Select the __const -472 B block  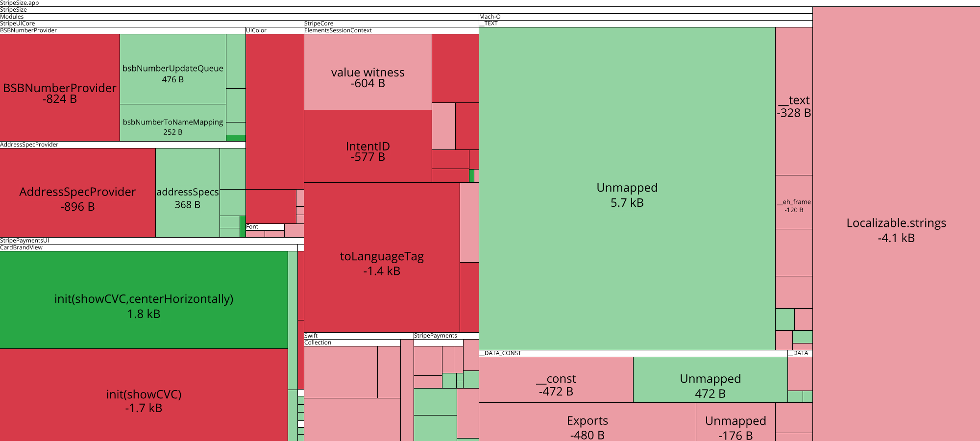click(556, 380)
